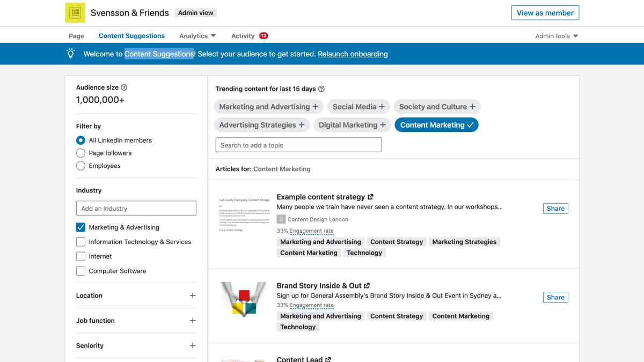Add the Social Media topic pill
The width and height of the screenshot is (644, 362).
point(358,107)
